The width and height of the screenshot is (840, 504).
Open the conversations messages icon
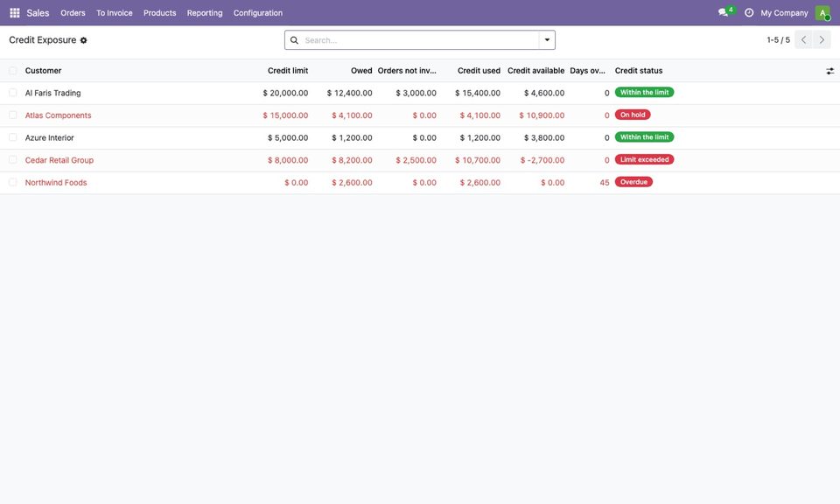(x=723, y=13)
